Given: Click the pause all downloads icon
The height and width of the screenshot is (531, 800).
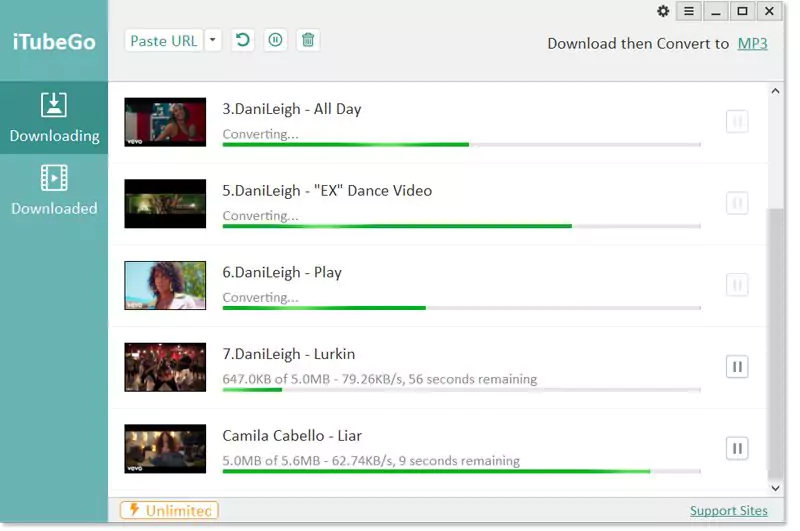Looking at the screenshot, I should (x=275, y=40).
